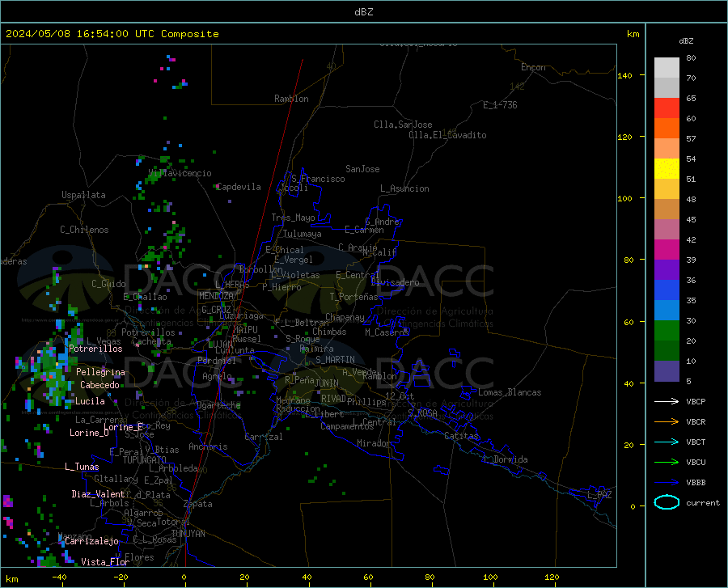Click the Catitas map label
728x588 pixels.
tap(462, 436)
